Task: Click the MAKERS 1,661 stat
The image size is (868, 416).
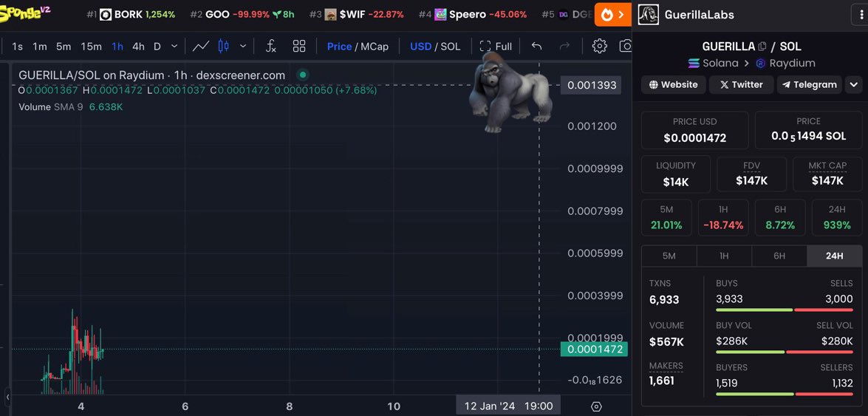Action: tap(666, 374)
